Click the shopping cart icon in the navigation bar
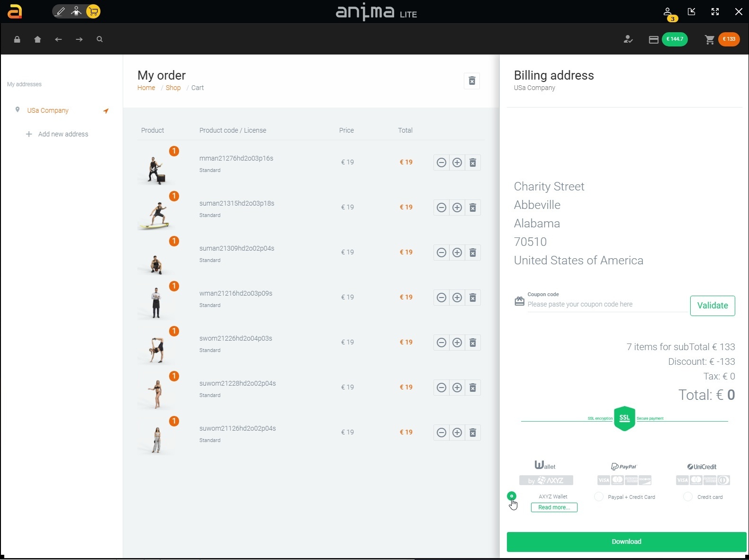 click(x=709, y=40)
